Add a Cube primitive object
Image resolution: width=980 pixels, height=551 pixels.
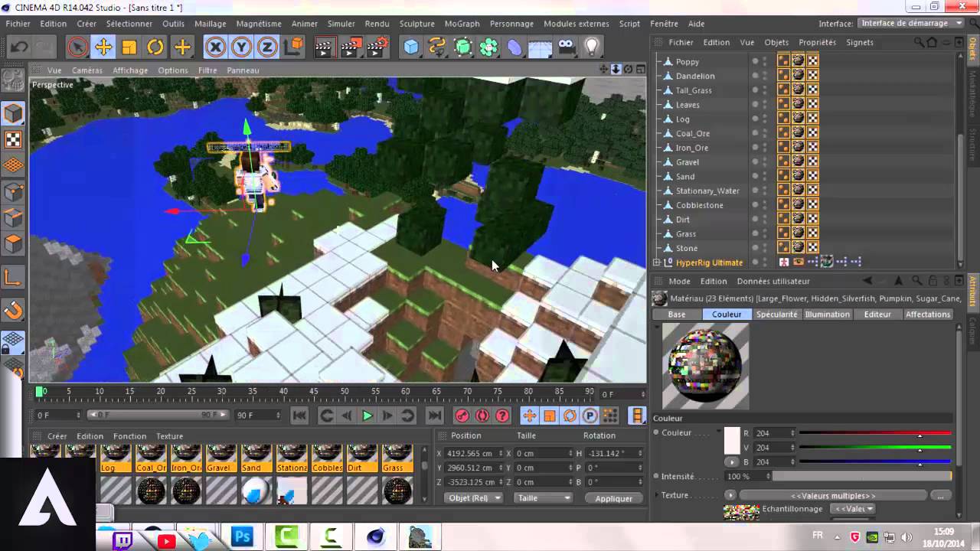click(x=412, y=47)
